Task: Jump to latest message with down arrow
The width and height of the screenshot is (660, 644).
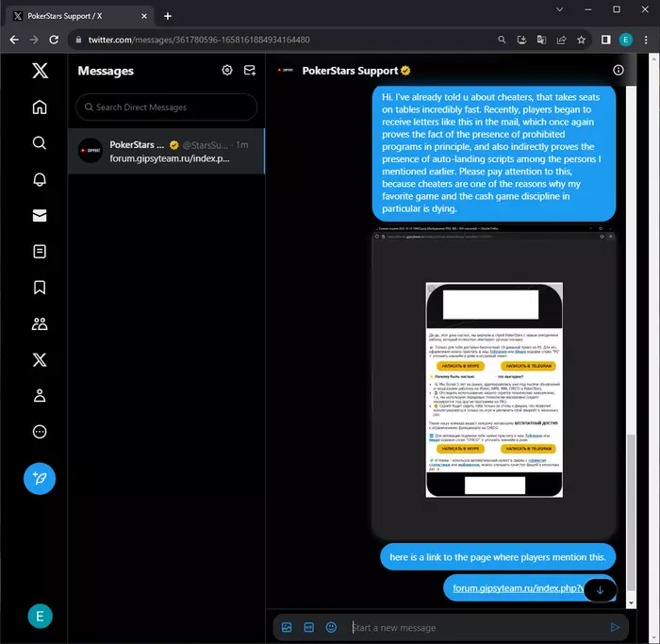Action: pos(601,590)
